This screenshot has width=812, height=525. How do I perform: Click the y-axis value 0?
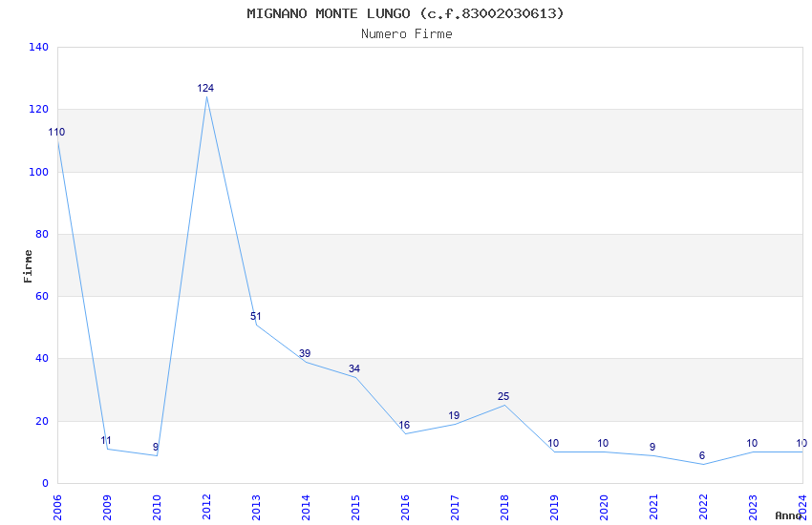point(45,483)
